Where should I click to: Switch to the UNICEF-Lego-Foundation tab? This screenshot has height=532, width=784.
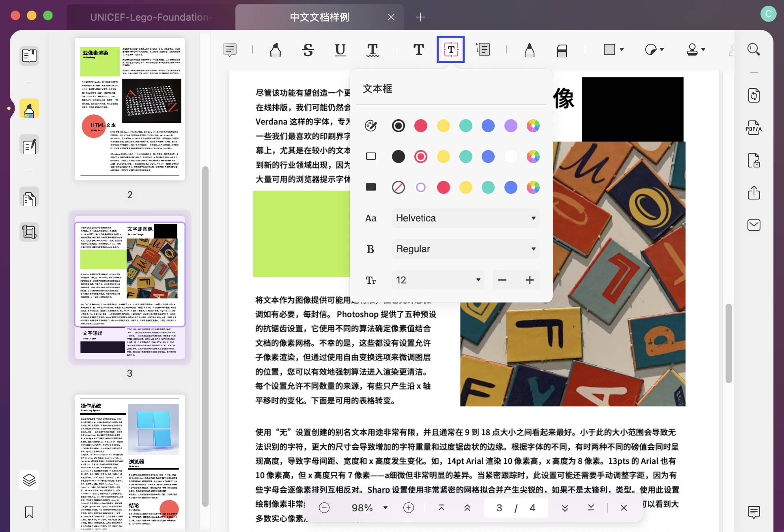point(151,17)
